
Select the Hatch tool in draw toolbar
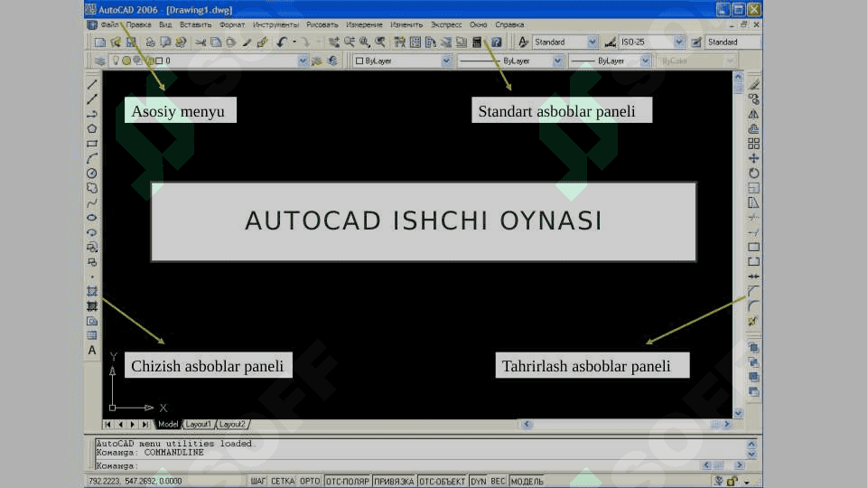92,291
